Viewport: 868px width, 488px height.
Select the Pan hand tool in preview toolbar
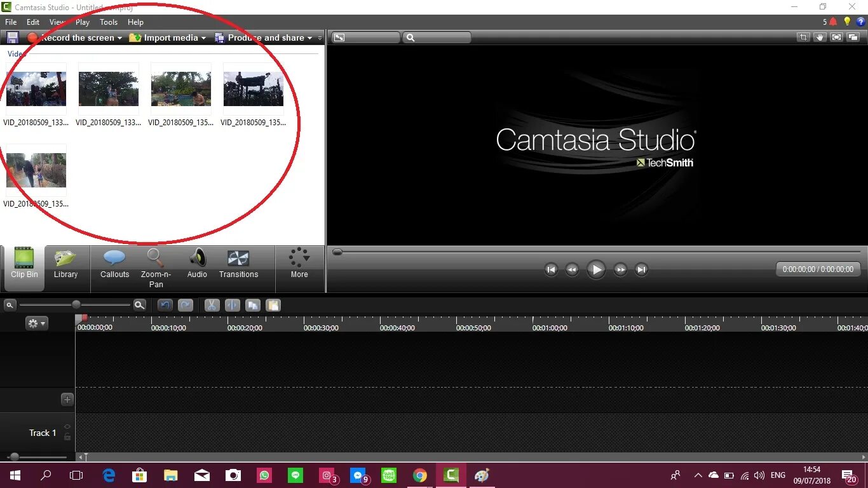(x=819, y=37)
